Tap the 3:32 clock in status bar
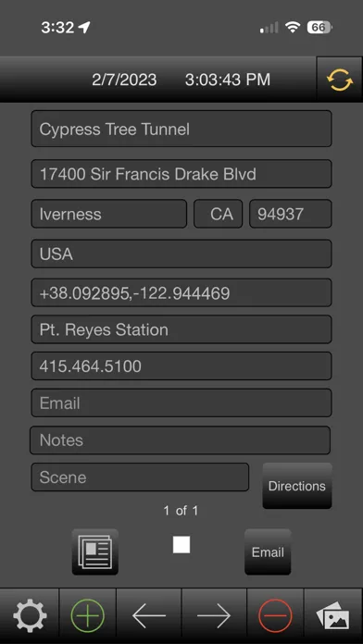Image resolution: width=363 pixels, height=644 pixels. 57,28
